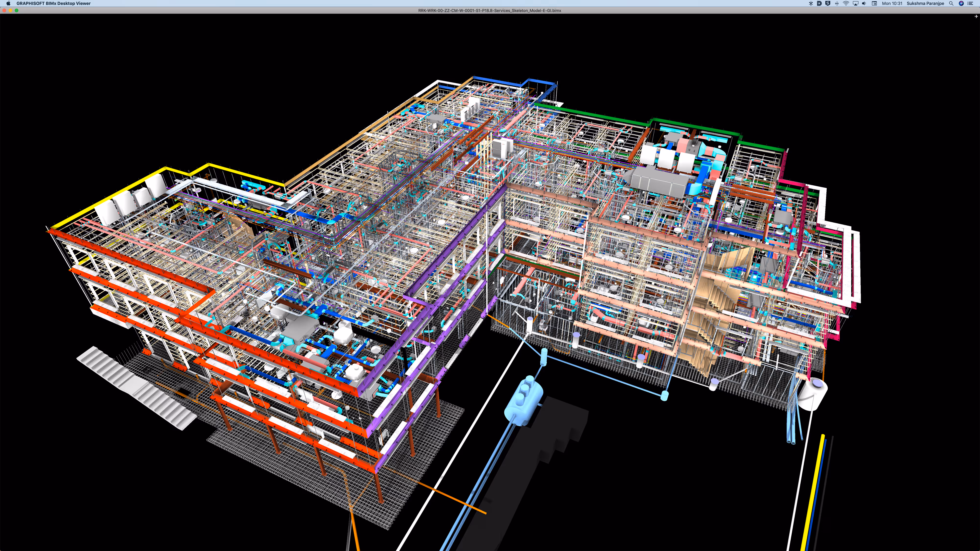Click the D-shaped menu bar icon
Image resolution: width=980 pixels, height=551 pixels.
tap(819, 3)
